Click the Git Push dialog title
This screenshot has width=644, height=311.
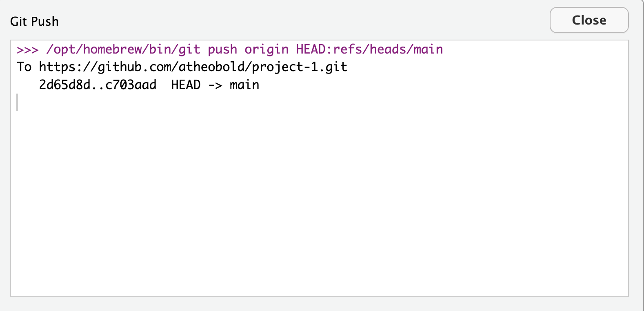pos(34,21)
